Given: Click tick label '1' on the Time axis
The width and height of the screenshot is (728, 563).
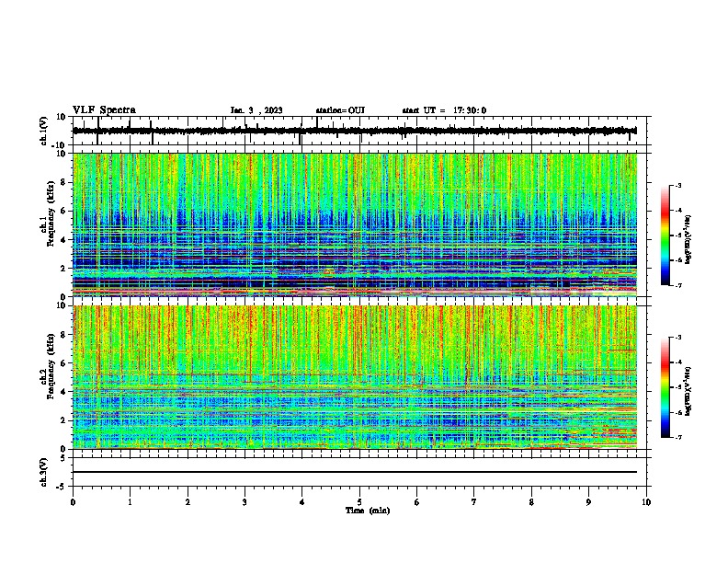Looking at the screenshot, I should coord(130,502).
